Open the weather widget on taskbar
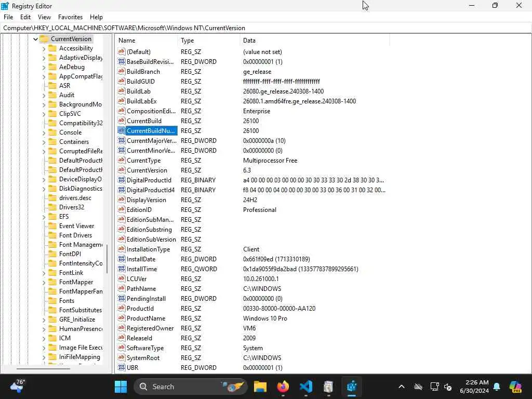 point(18,387)
